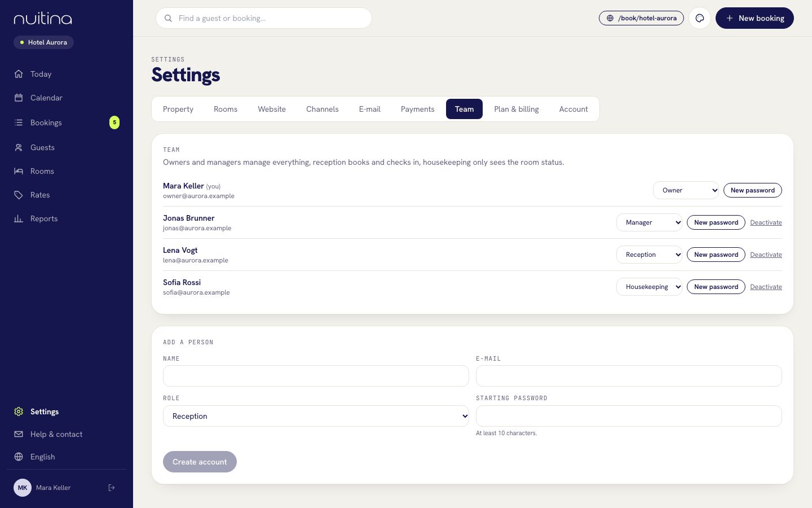Click the MK avatar

(23, 488)
